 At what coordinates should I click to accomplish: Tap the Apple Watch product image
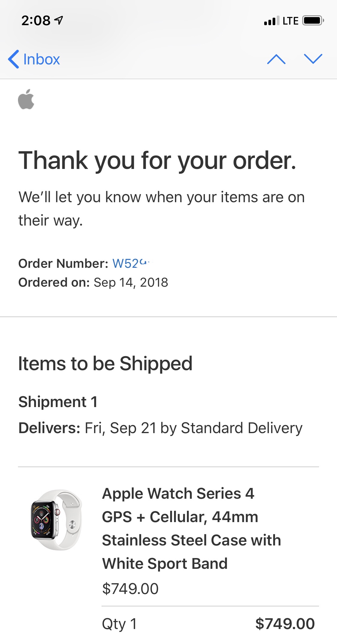(x=56, y=519)
